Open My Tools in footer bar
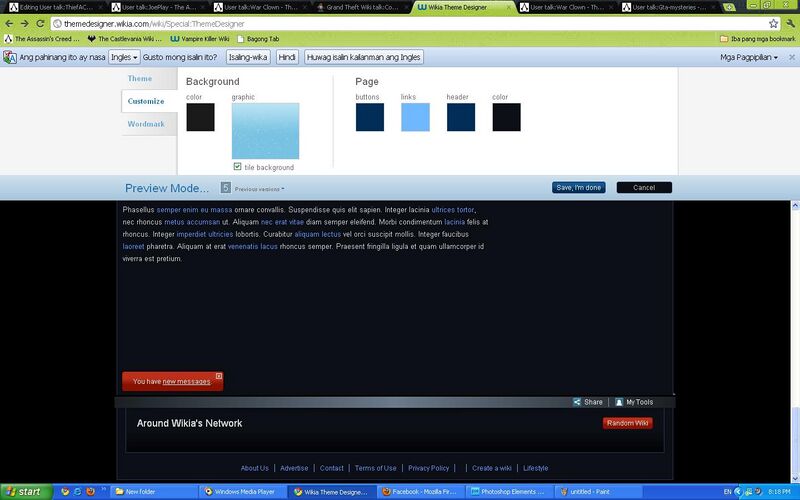800x500 pixels. pos(634,402)
